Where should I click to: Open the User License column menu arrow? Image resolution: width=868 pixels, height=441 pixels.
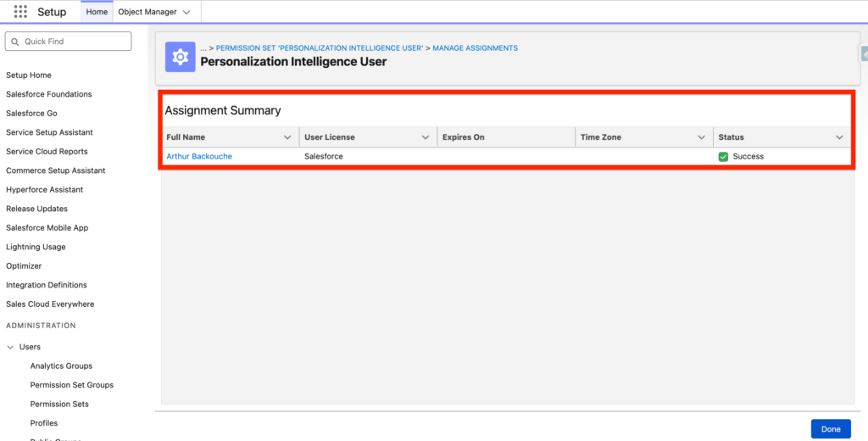tap(426, 137)
